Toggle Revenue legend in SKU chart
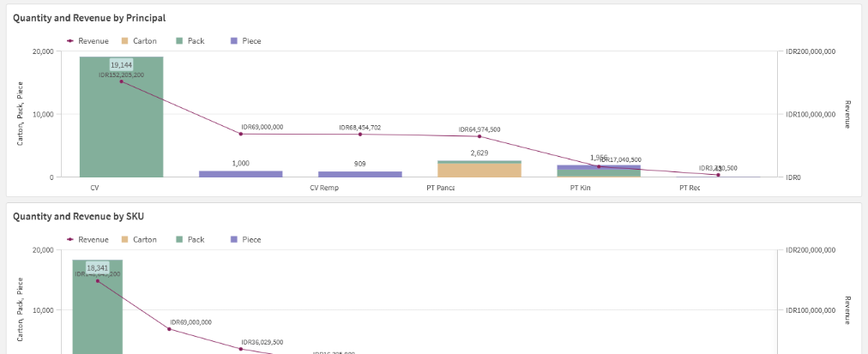This screenshot has height=354, width=868. click(88, 239)
